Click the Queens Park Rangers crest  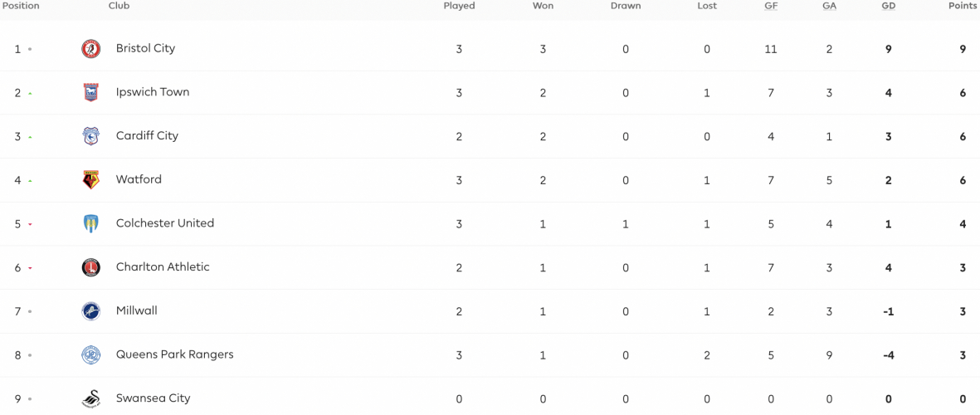90,355
